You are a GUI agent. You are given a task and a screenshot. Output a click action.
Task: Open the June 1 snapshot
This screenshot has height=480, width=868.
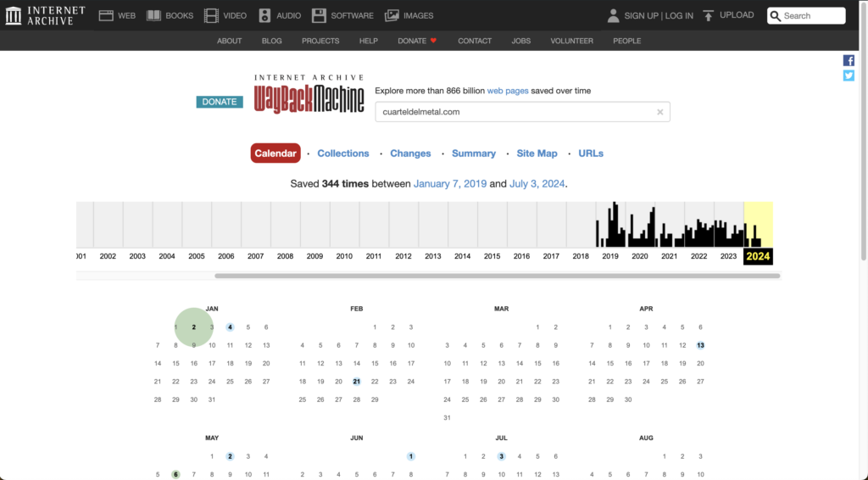[411, 457]
